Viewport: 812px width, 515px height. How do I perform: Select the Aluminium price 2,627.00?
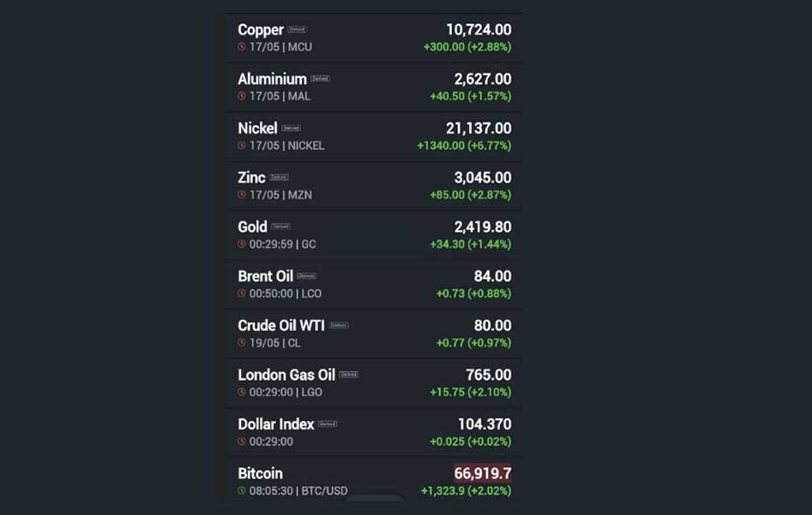483,79
